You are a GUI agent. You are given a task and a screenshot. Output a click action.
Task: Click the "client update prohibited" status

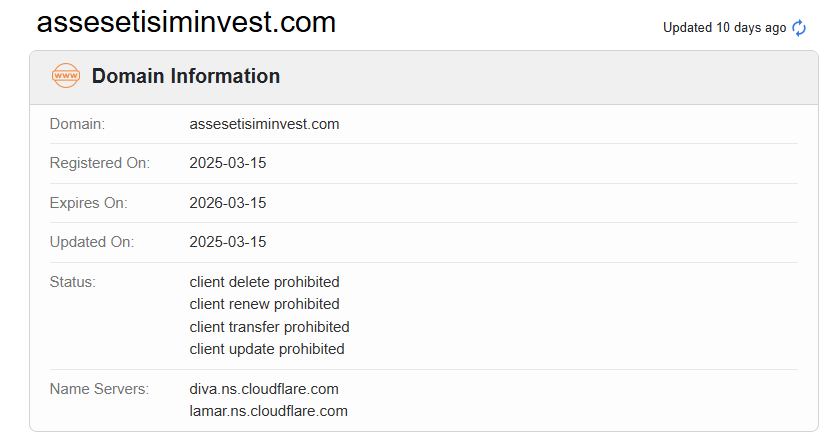point(267,349)
